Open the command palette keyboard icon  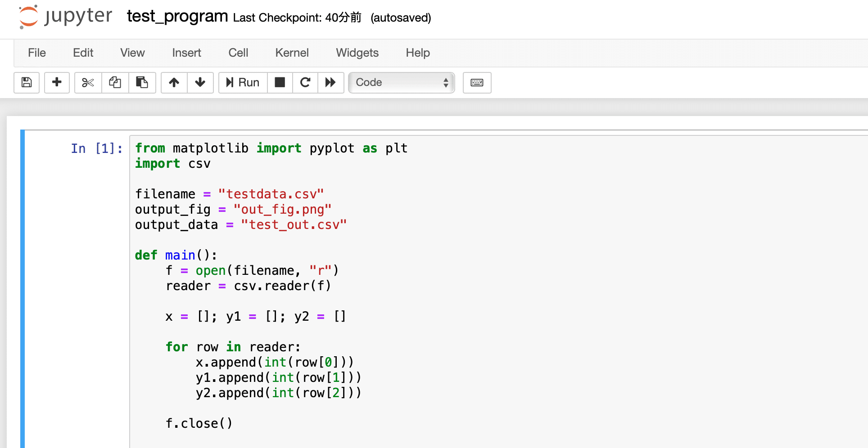point(477,82)
